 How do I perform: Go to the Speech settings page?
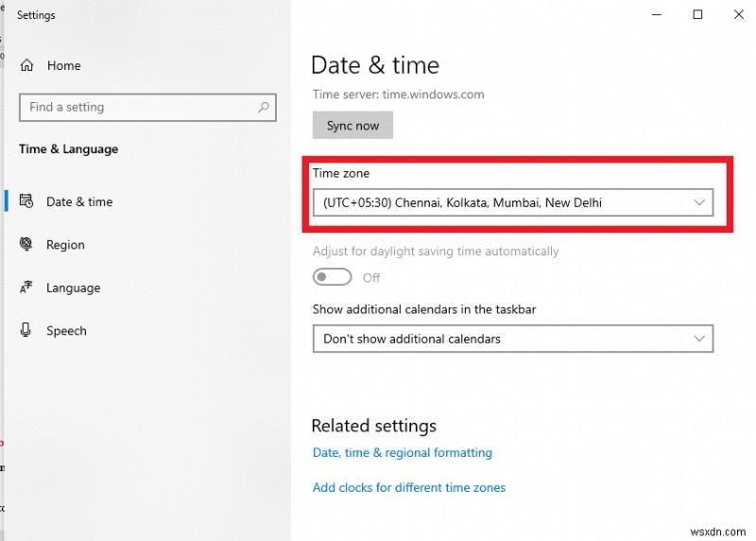point(66,331)
